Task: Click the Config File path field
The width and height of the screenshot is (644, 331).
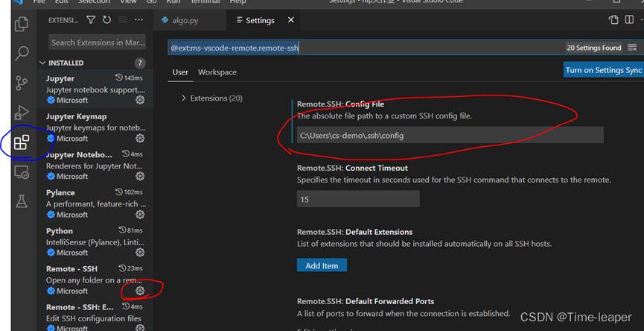Action: (x=450, y=135)
